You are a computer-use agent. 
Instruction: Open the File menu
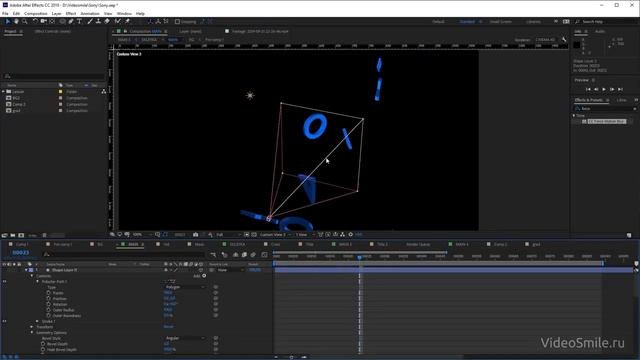click(5, 13)
